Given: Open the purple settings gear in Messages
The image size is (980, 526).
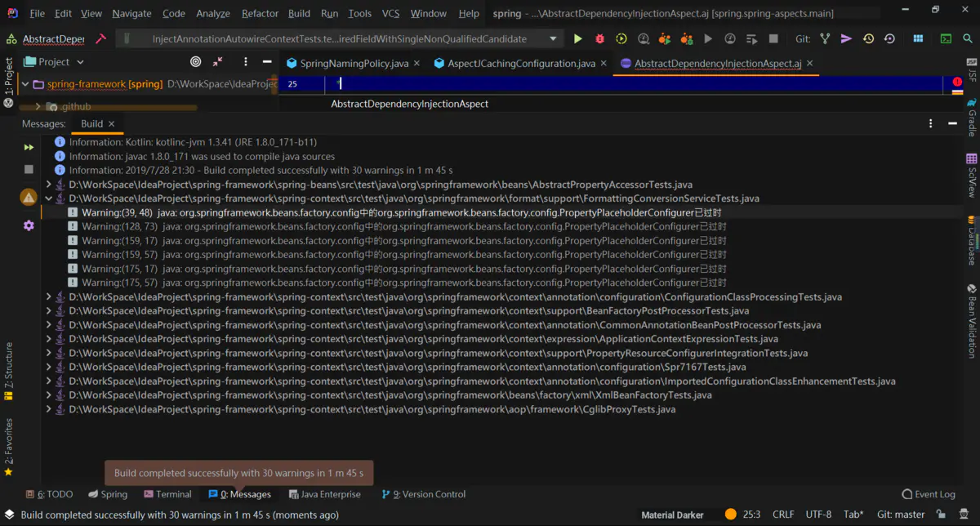Looking at the screenshot, I should (x=29, y=225).
